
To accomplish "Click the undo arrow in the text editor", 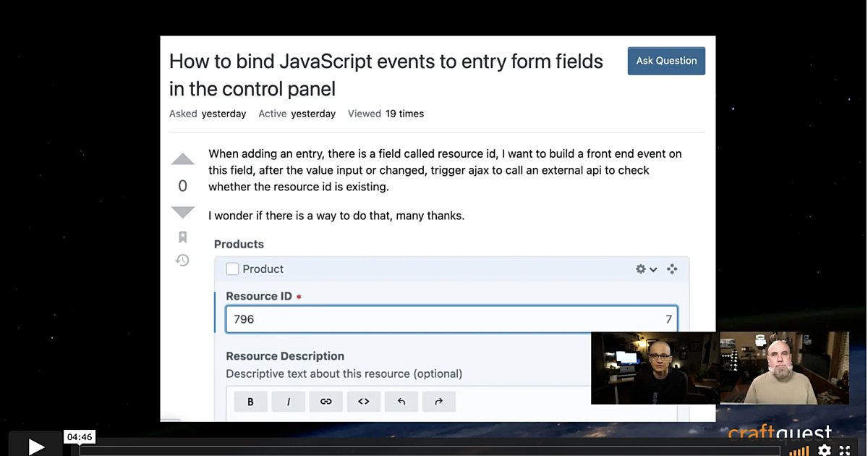I will [401, 401].
